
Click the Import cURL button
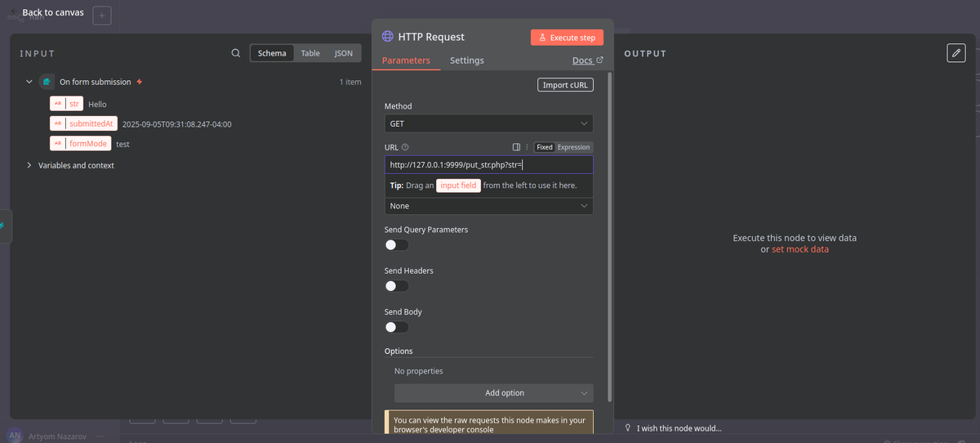565,85
